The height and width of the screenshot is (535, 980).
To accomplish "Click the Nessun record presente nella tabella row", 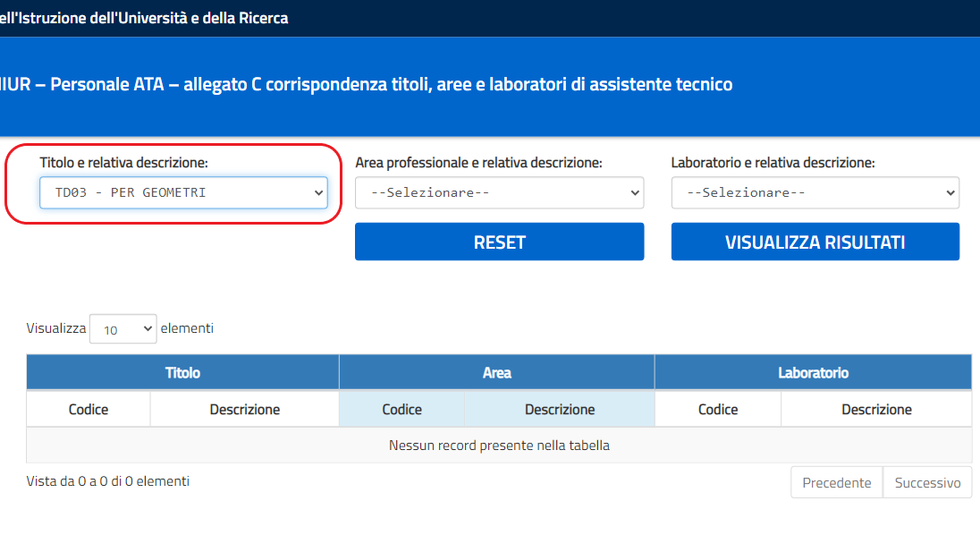I will pyautogui.click(x=499, y=445).
